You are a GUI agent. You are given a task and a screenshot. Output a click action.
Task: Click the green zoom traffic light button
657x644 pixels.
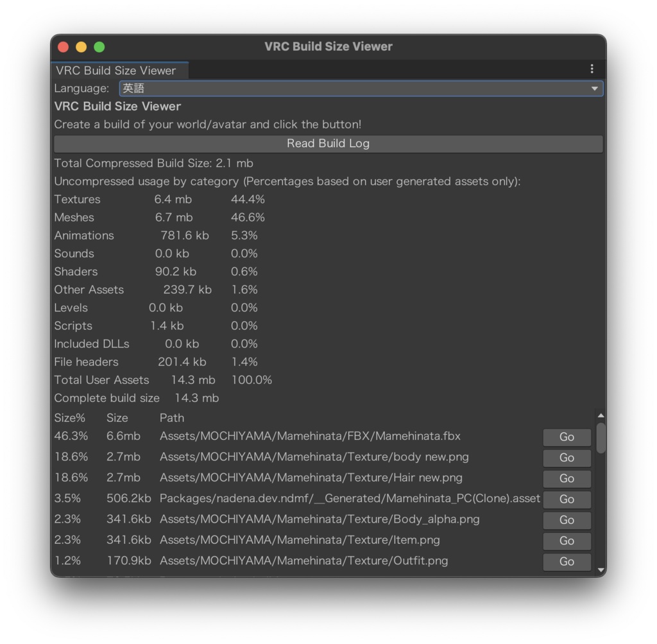(99, 46)
